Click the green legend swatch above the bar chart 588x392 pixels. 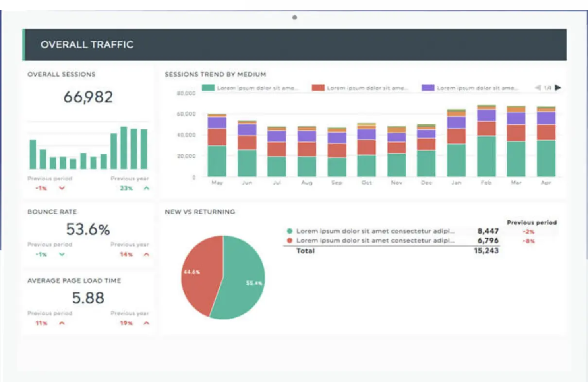tap(208, 87)
